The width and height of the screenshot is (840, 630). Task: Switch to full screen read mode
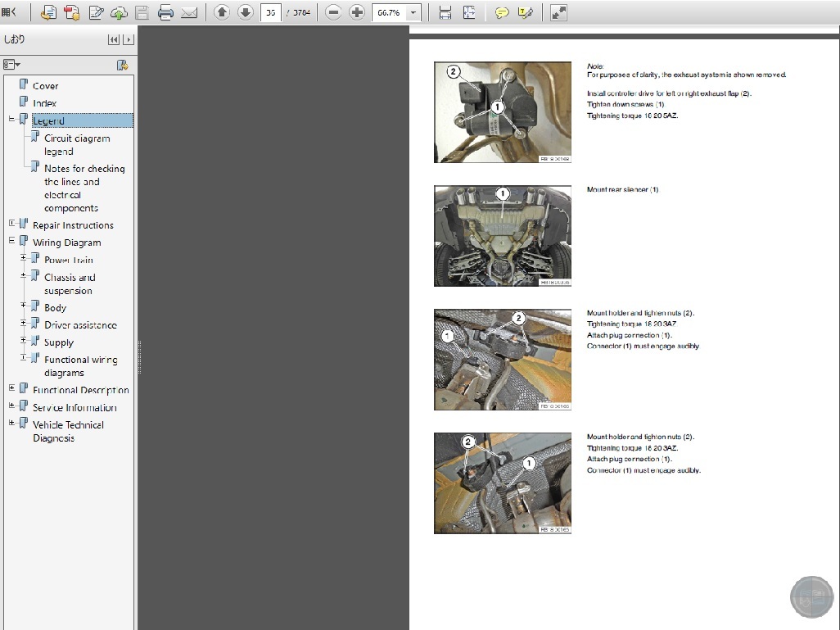[x=558, y=12]
